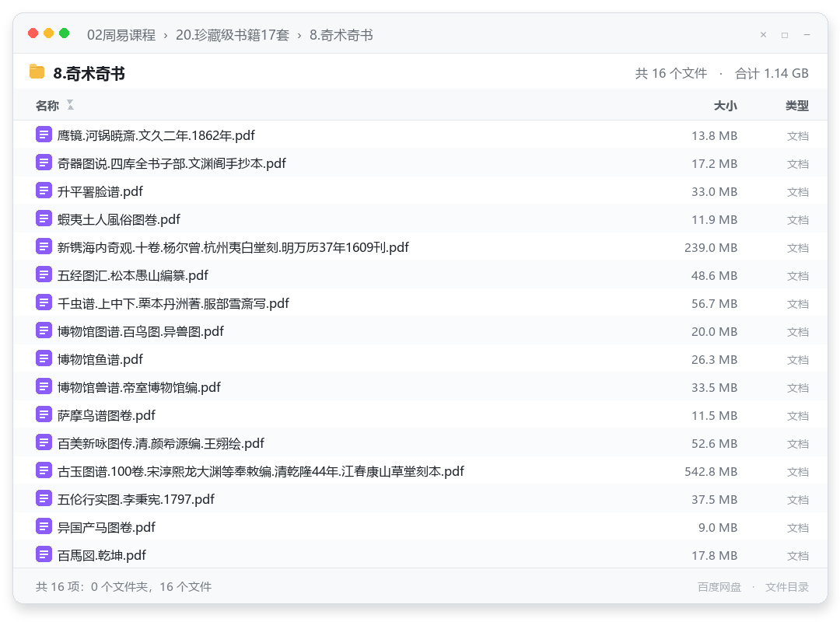
Task: Click the document icon of 古玉图谱.100卷 file
Action: (x=44, y=470)
